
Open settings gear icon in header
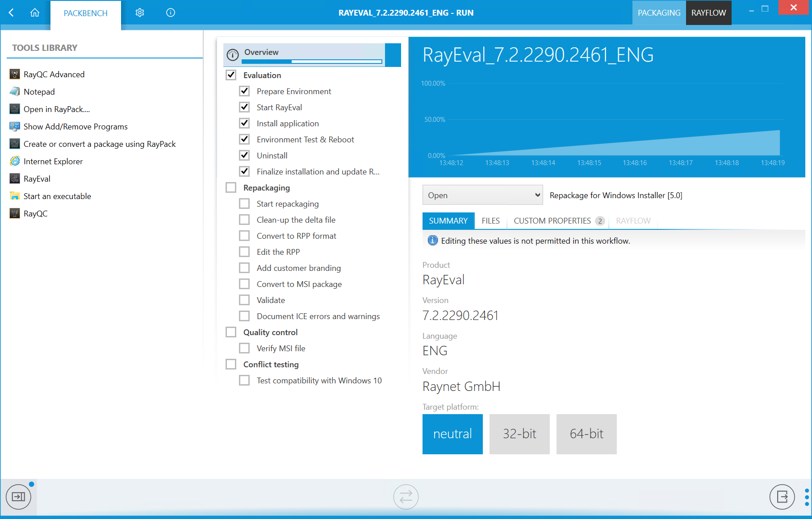point(140,12)
